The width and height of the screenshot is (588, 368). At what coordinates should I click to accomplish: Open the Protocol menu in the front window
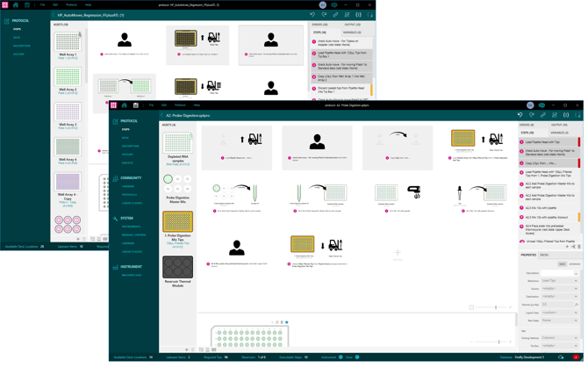pyautogui.click(x=180, y=105)
